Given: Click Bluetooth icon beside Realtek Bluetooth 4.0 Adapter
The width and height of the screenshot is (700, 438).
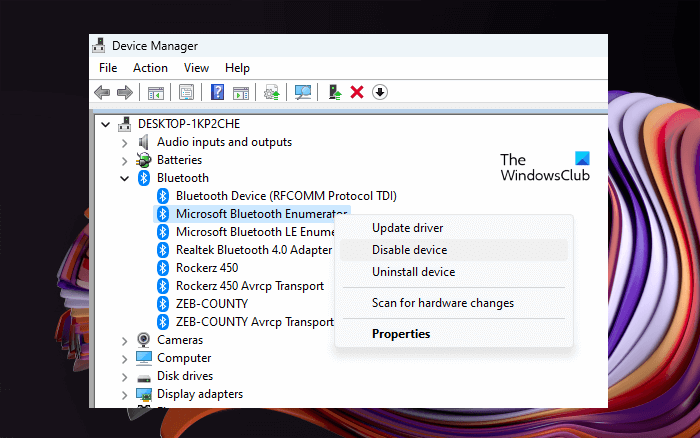Looking at the screenshot, I should (x=162, y=250).
